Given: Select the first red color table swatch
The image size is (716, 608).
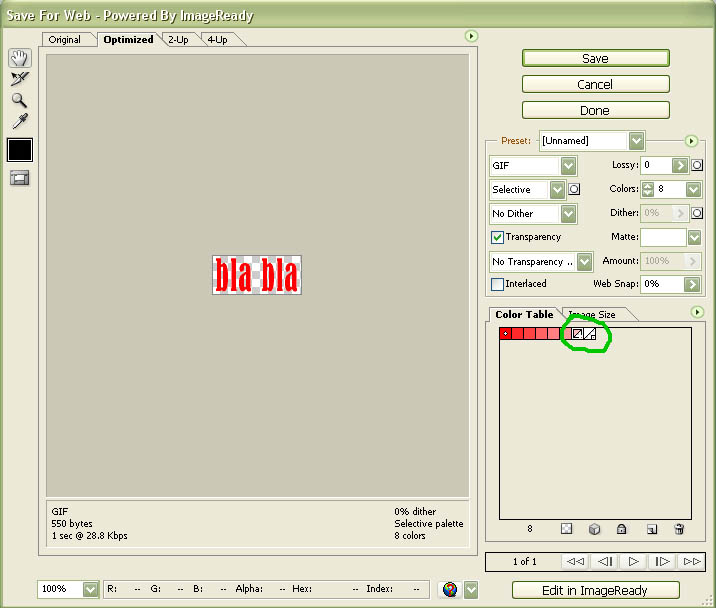Looking at the screenshot, I should click(x=505, y=334).
